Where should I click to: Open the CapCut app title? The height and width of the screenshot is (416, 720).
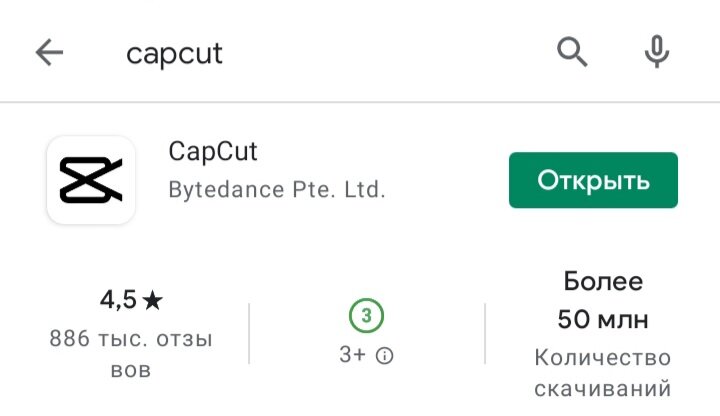pos(213,151)
